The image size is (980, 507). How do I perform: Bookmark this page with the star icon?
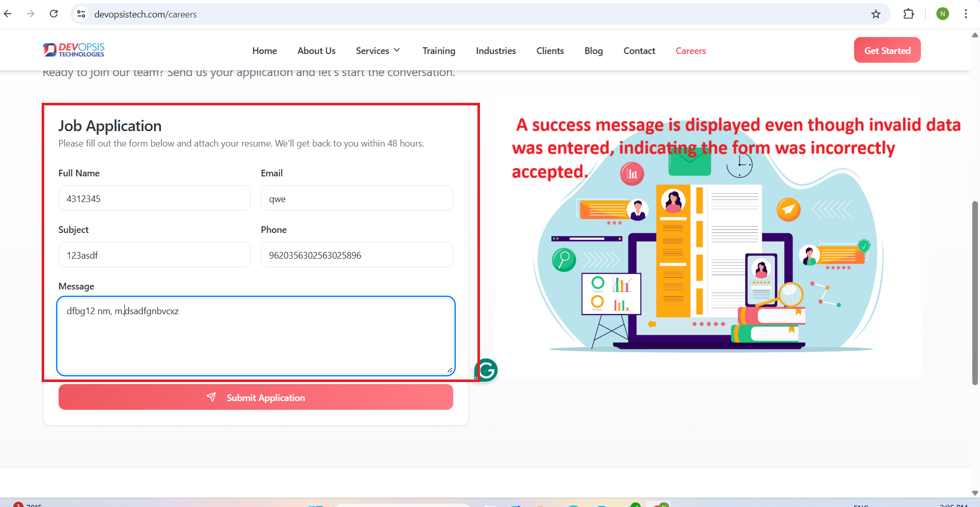pos(876,14)
